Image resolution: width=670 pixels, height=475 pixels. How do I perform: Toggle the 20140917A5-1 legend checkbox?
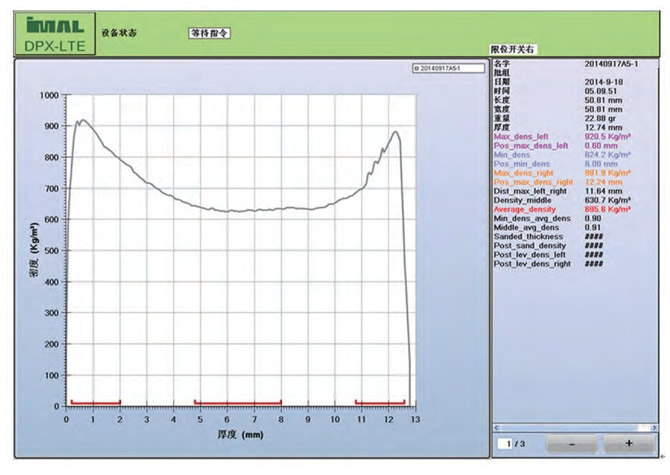click(x=416, y=68)
